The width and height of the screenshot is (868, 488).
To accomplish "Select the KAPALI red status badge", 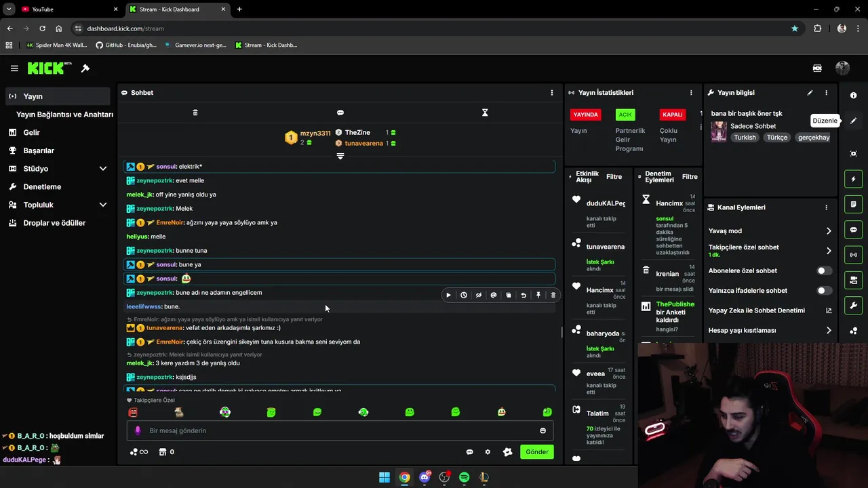I will (x=673, y=115).
